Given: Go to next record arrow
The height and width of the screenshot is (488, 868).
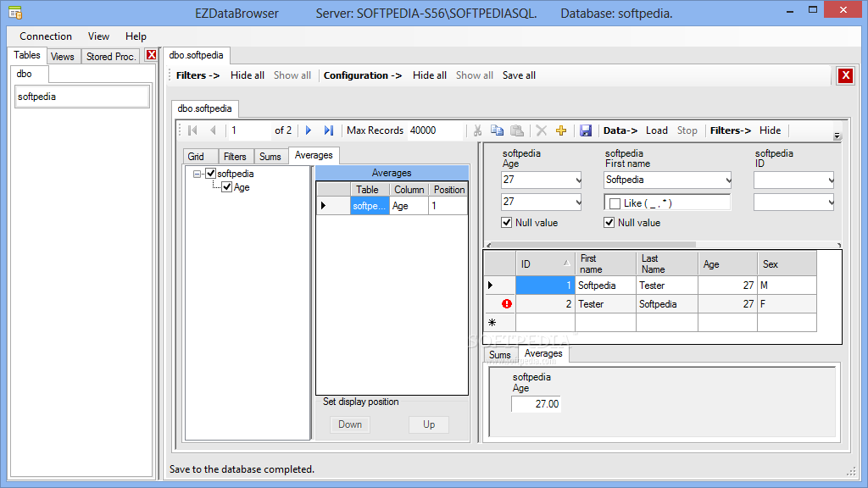Looking at the screenshot, I should pyautogui.click(x=309, y=130).
